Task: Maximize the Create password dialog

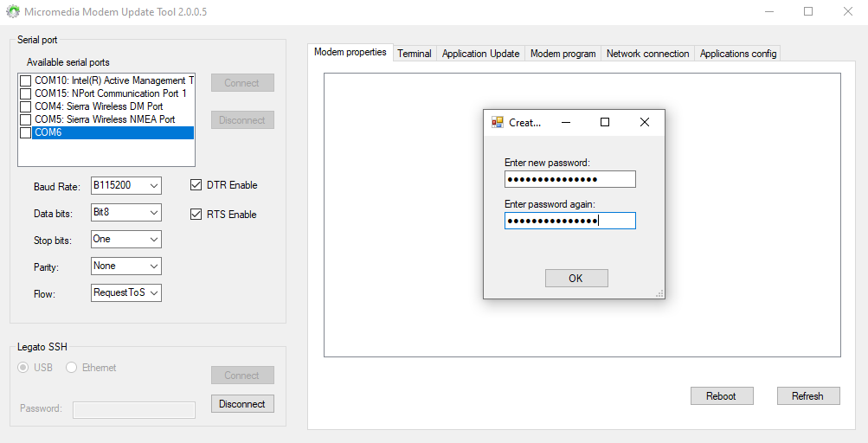Action: click(x=605, y=123)
